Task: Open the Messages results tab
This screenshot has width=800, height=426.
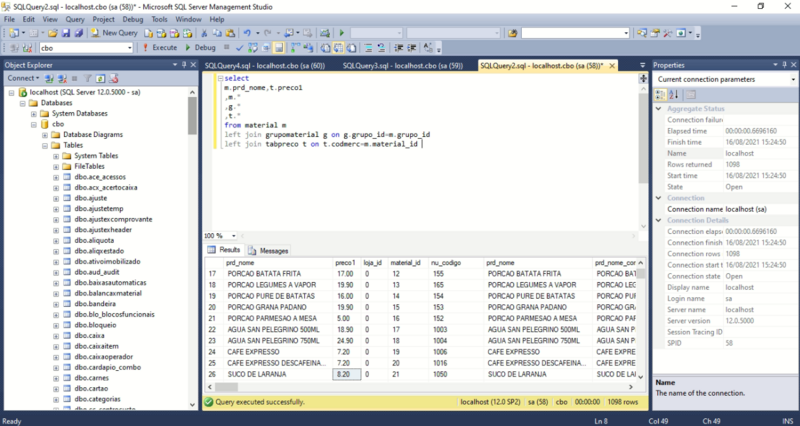Action: pyautogui.click(x=268, y=250)
